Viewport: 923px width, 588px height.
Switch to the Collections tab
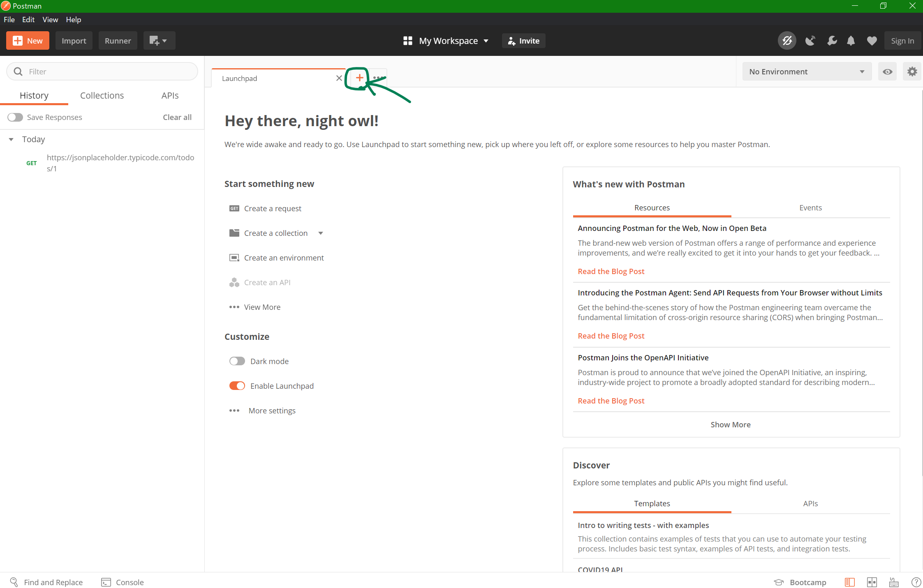tap(102, 95)
